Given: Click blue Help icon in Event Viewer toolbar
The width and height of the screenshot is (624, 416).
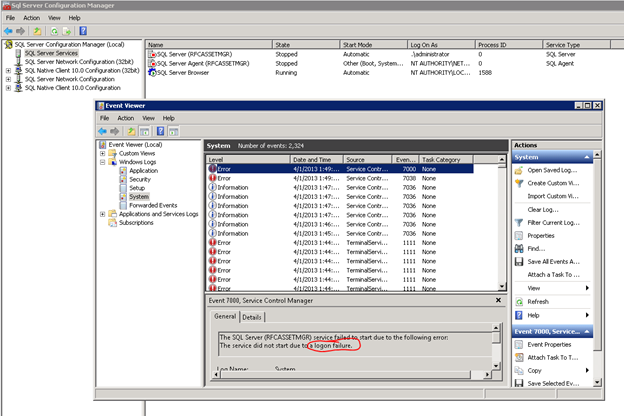Looking at the screenshot, I should pyautogui.click(x=160, y=131).
